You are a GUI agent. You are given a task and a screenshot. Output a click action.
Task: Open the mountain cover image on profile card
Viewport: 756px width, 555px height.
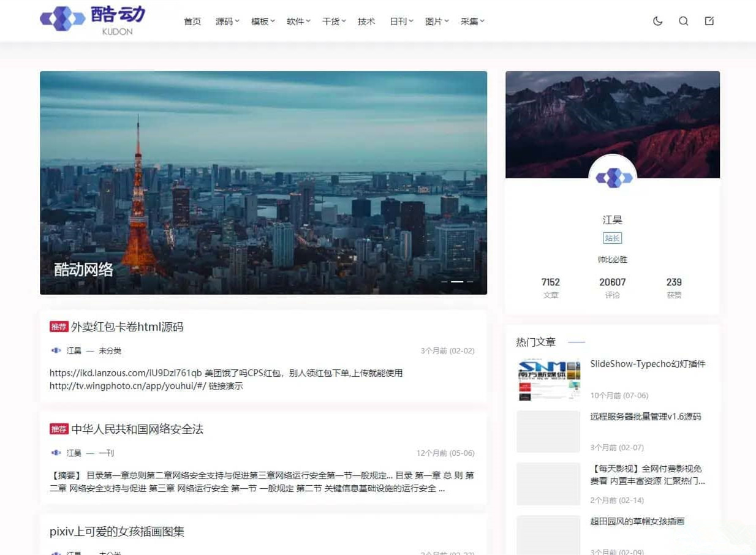[613, 124]
